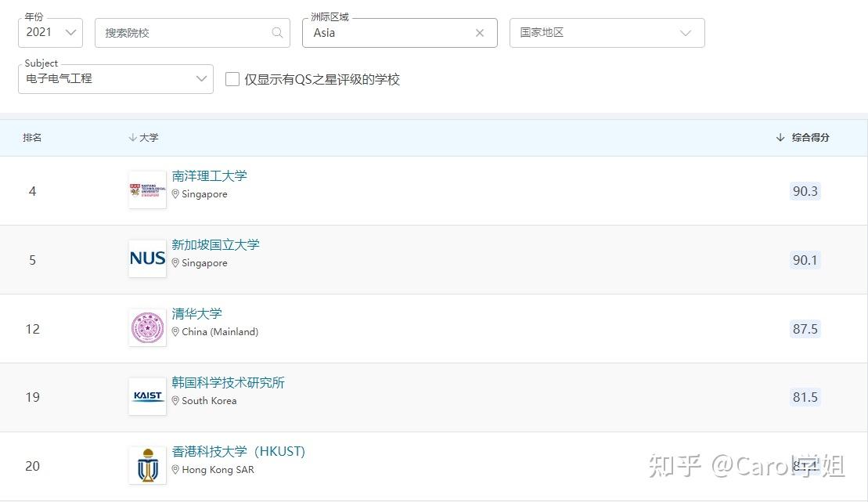Click the HKUST logo
868x502 pixels.
[147, 465]
